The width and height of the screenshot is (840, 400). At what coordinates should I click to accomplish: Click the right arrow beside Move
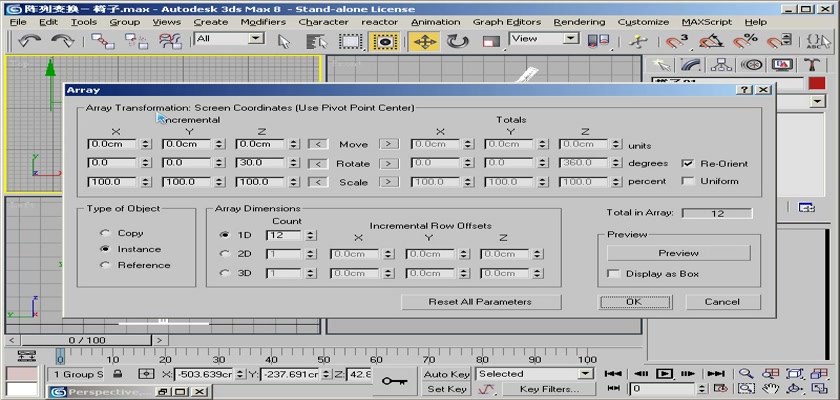(x=389, y=144)
